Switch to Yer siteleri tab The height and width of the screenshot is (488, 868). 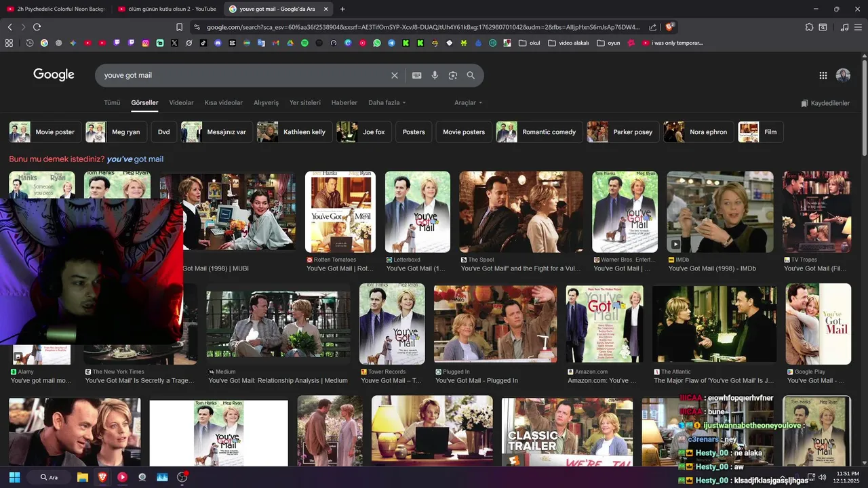pos(305,103)
